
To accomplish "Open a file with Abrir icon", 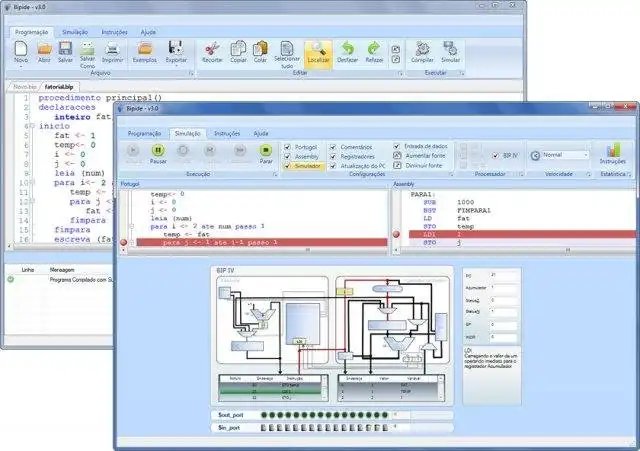I will pos(44,52).
